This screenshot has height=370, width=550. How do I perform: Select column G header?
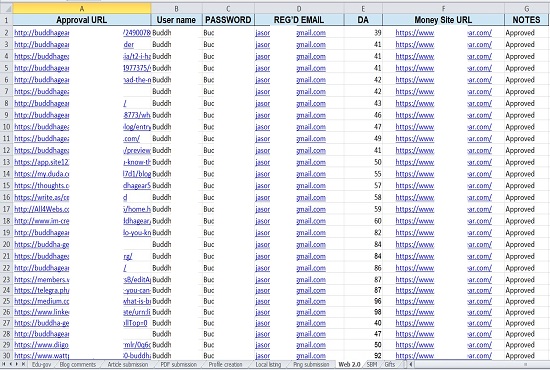[526, 9]
